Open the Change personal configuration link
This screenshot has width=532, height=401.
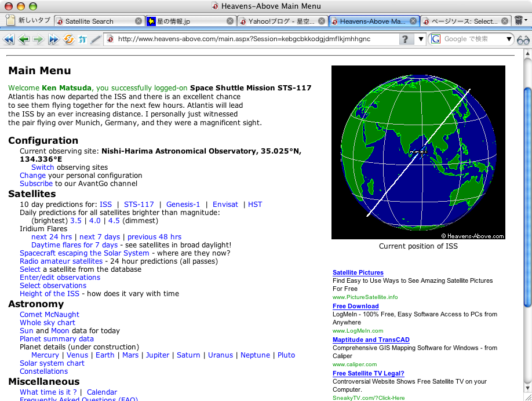[x=32, y=176]
